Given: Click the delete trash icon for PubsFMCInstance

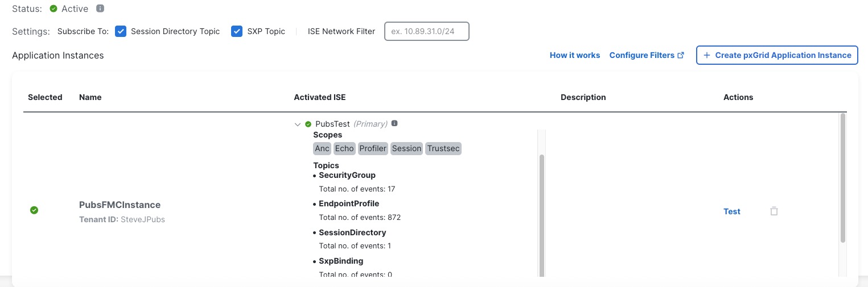Looking at the screenshot, I should tap(774, 211).
